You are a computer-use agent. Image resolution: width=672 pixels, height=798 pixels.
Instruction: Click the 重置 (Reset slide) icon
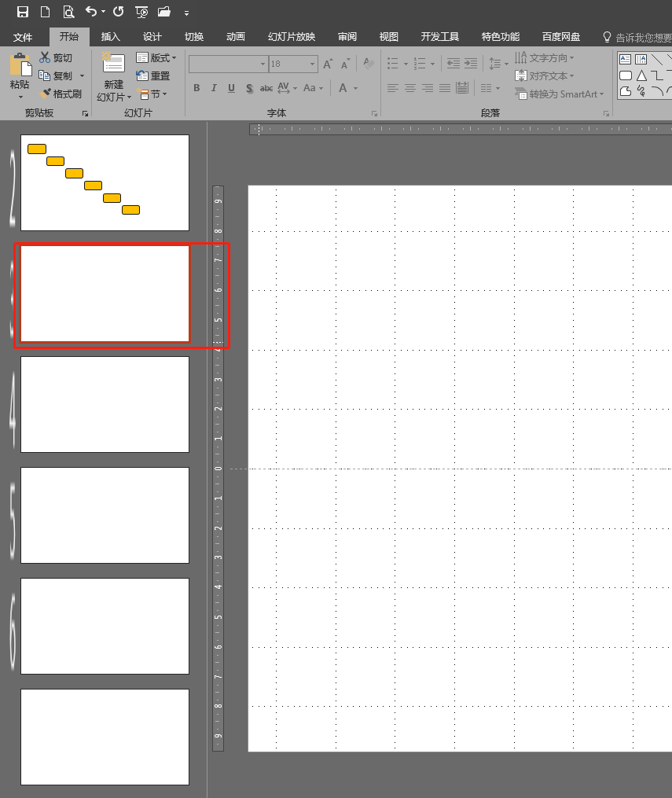pos(155,75)
